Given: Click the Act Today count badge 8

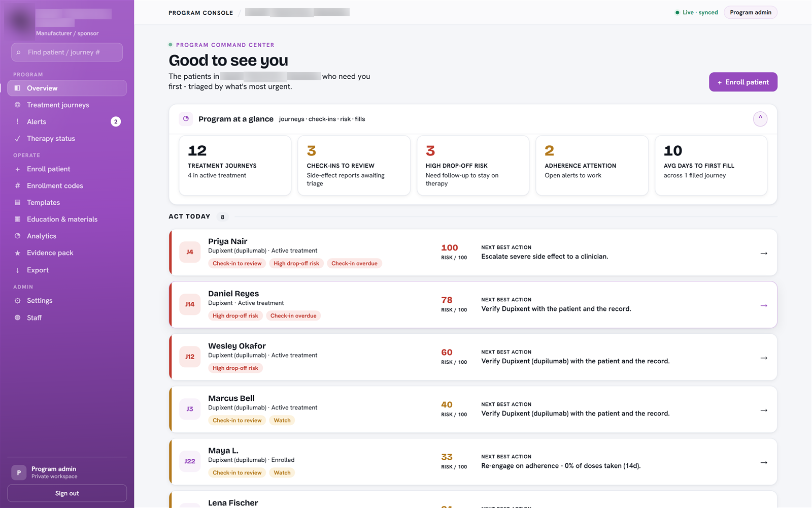Looking at the screenshot, I should coord(222,217).
